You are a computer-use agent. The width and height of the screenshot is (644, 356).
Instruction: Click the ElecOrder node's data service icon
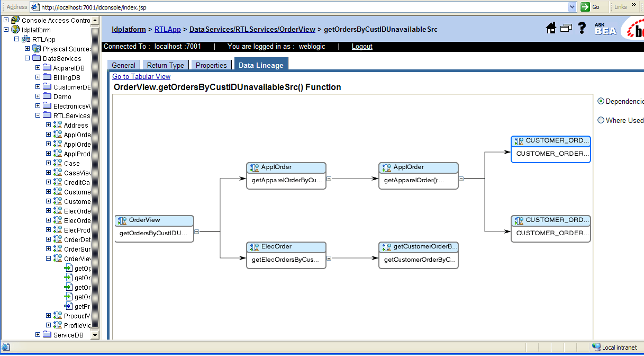coord(255,247)
